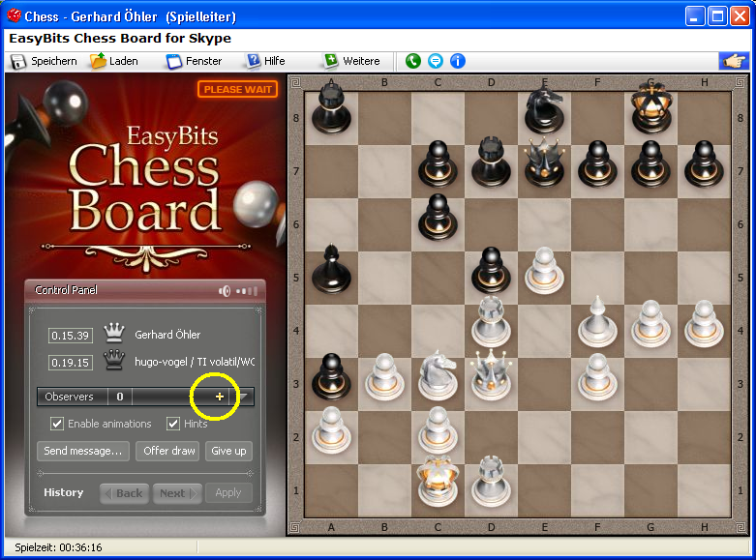Click the blue info icon
The height and width of the screenshot is (560, 756).
[458, 61]
